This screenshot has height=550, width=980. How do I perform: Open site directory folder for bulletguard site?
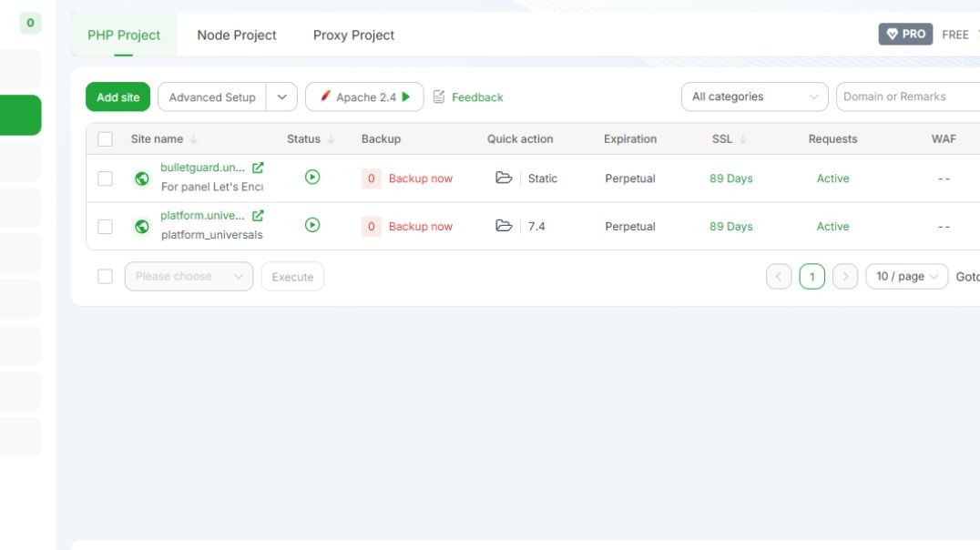pyautogui.click(x=505, y=178)
